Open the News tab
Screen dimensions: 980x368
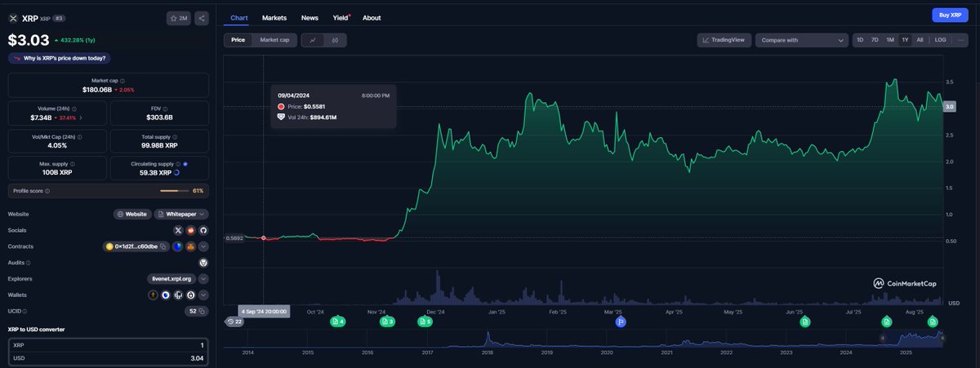[310, 17]
